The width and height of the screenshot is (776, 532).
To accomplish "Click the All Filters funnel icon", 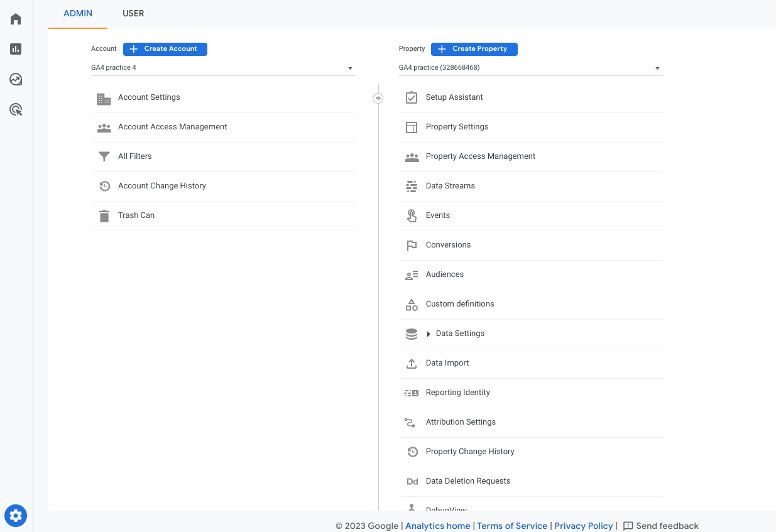I will (x=104, y=156).
